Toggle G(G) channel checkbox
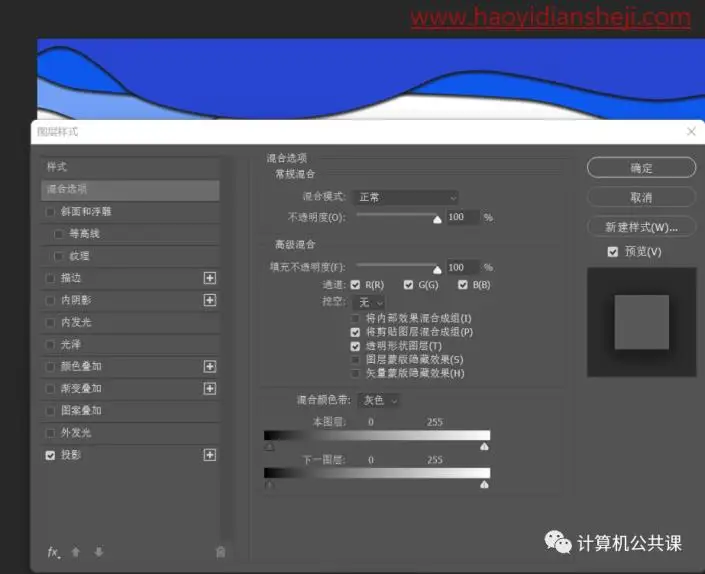Image resolution: width=705 pixels, height=574 pixels. coord(408,285)
